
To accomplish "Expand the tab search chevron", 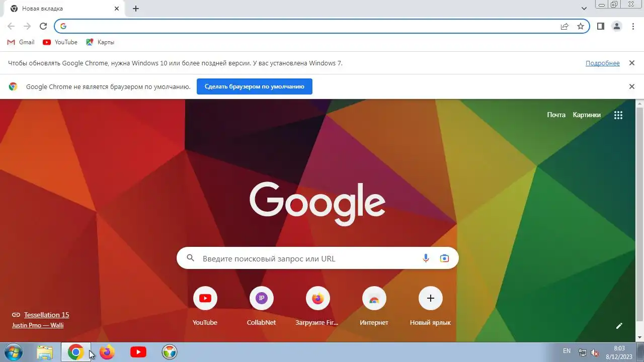I will [584, 9].
